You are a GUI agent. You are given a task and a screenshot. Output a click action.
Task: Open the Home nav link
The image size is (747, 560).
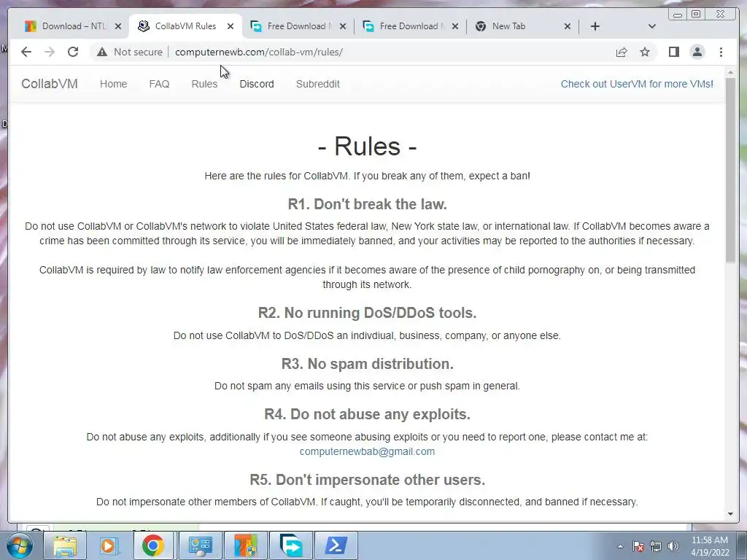tap(113, 84)
